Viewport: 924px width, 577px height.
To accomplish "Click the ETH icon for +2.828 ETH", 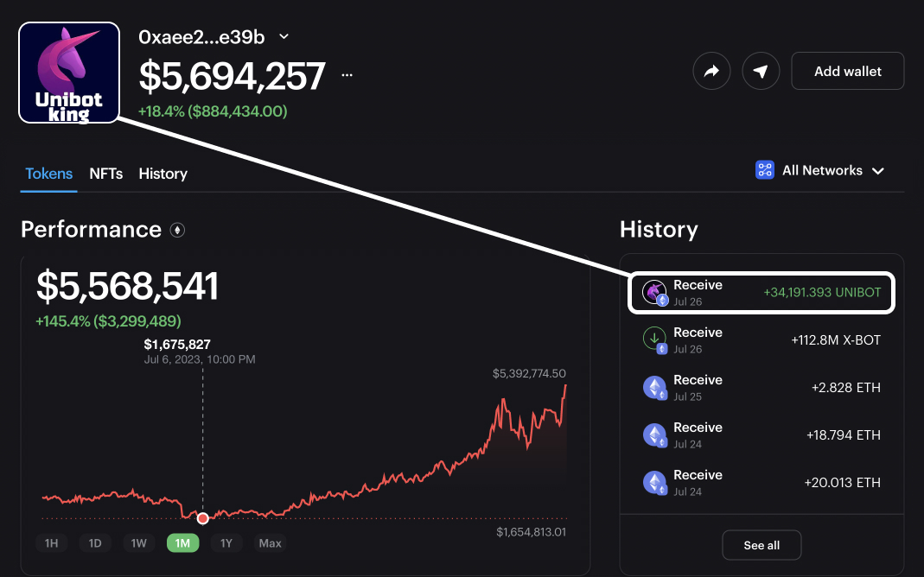I will pos(654,388).
